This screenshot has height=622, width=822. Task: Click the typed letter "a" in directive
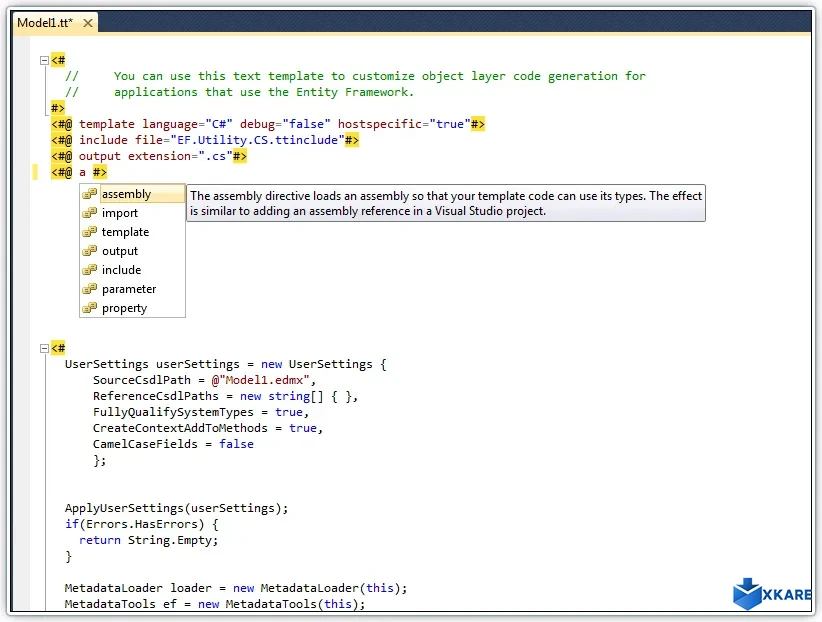(x=82, y=173)
